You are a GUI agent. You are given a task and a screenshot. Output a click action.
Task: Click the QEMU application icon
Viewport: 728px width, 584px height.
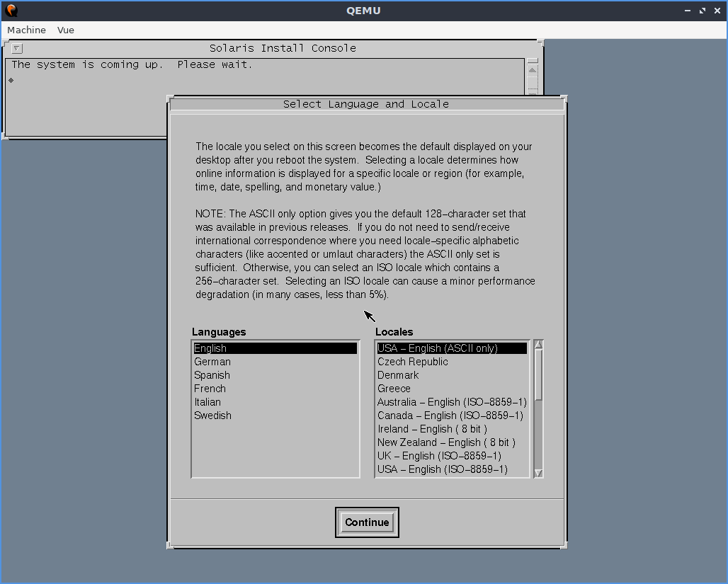pyautogui.click(x=11, y=10)
